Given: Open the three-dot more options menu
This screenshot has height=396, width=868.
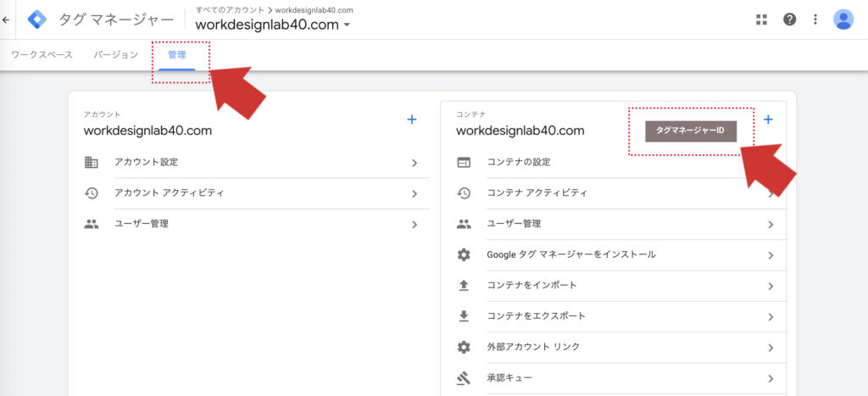Looking at the screenshot, I should click(815, 20).
